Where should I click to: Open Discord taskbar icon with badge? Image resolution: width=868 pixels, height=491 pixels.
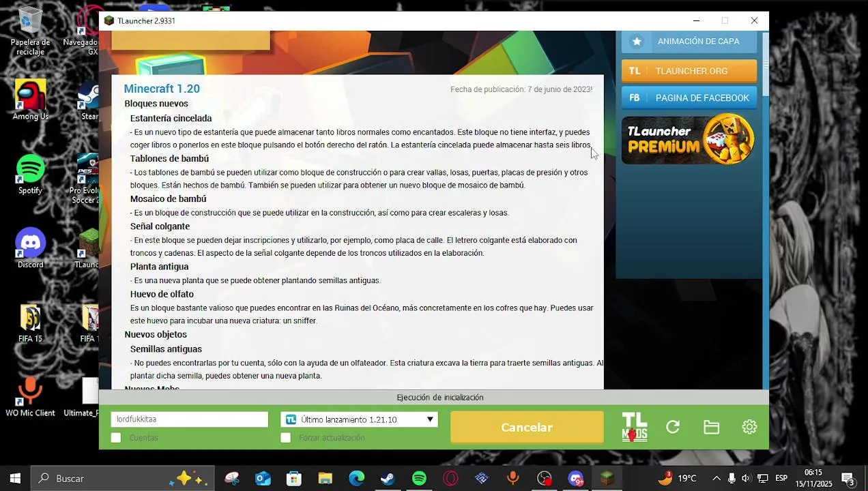click(576, 479)
